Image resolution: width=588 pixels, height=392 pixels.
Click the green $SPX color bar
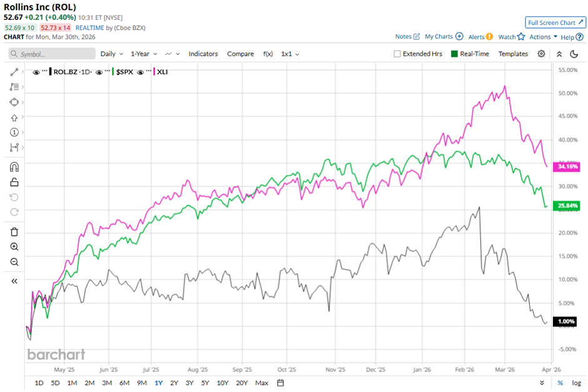coord(113,71)
